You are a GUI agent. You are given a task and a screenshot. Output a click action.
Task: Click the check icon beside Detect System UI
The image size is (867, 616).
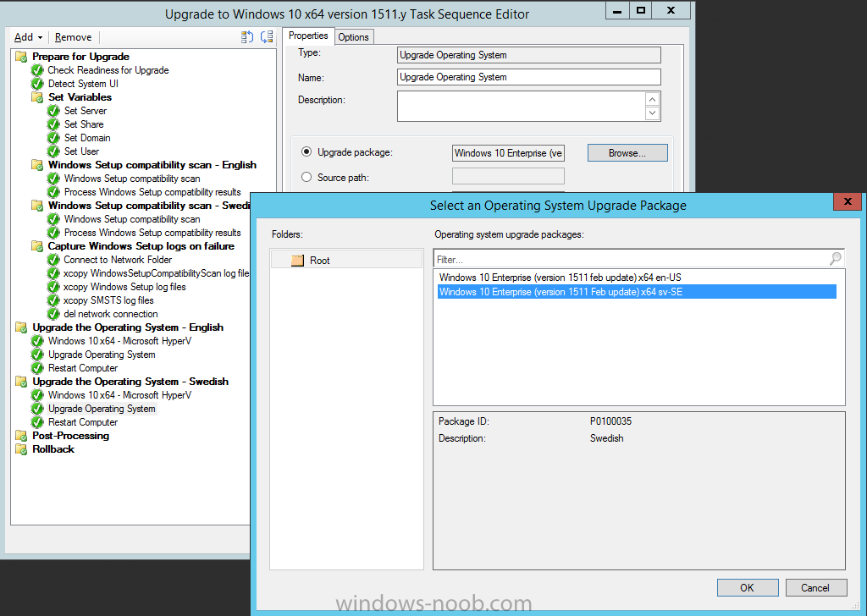tap(37, 84)
